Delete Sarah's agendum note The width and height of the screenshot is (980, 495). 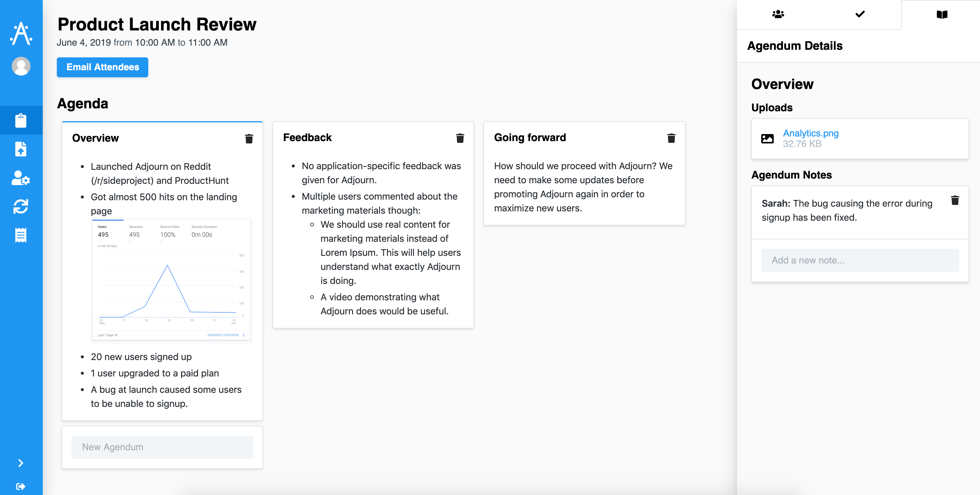pyautogui.click(x=955, y=200)
